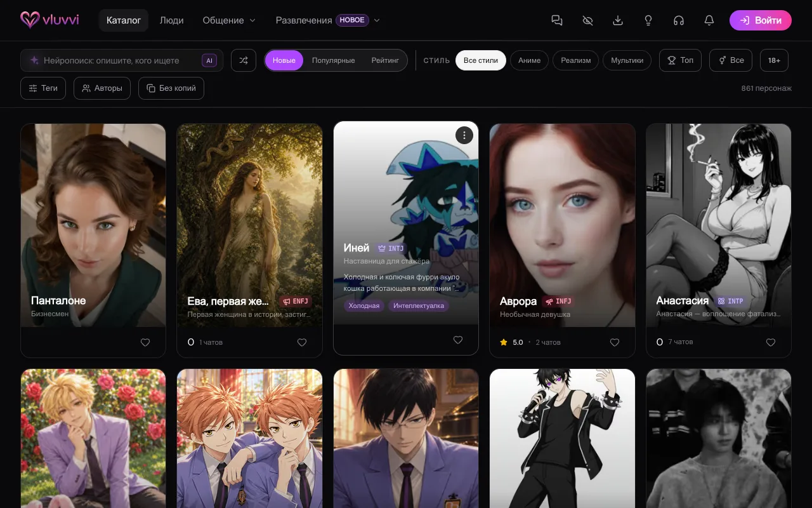812x508 pixels.
Task: Toggle the 18+ content filter
Action: coord(774,60)
